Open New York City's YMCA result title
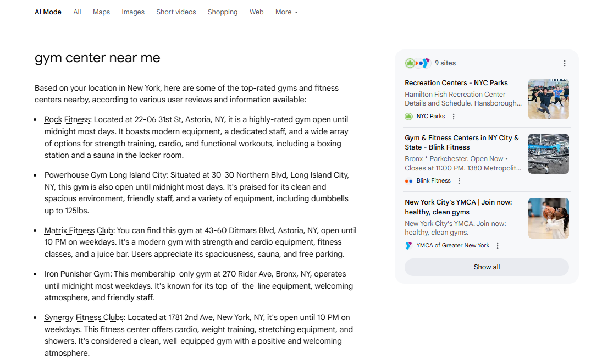The height and width of the screenshot is (364, 591). click(459, 207)
